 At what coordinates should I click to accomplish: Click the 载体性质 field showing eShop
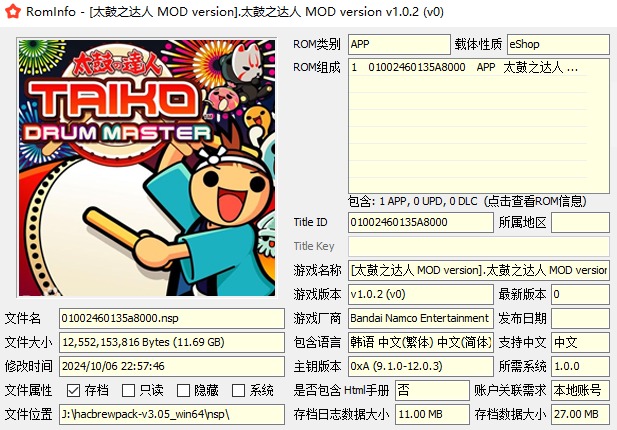(x=558, y=44)
